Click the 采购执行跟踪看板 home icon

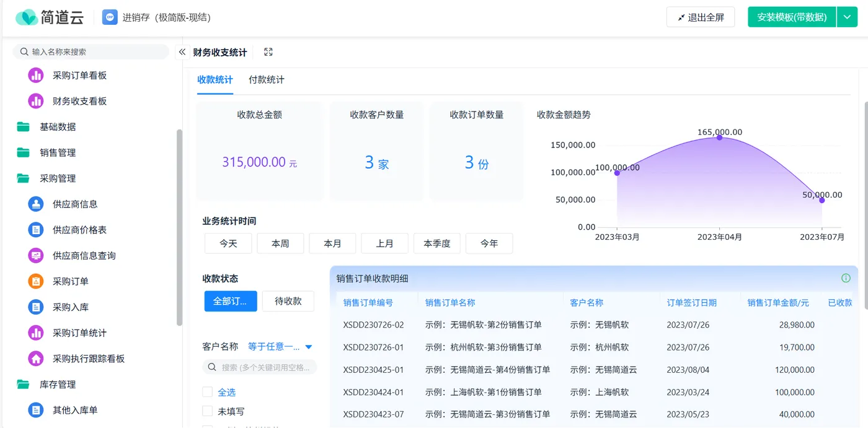tap(36, 359)
